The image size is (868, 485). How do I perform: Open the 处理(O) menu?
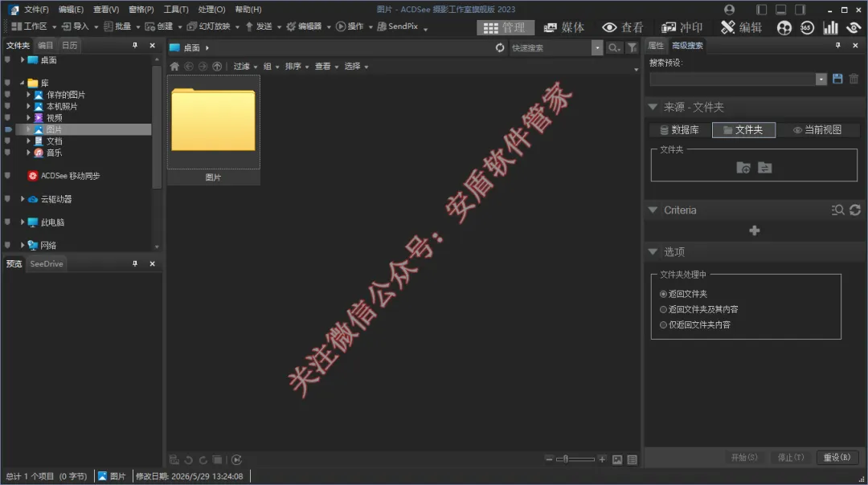[211, 10]
